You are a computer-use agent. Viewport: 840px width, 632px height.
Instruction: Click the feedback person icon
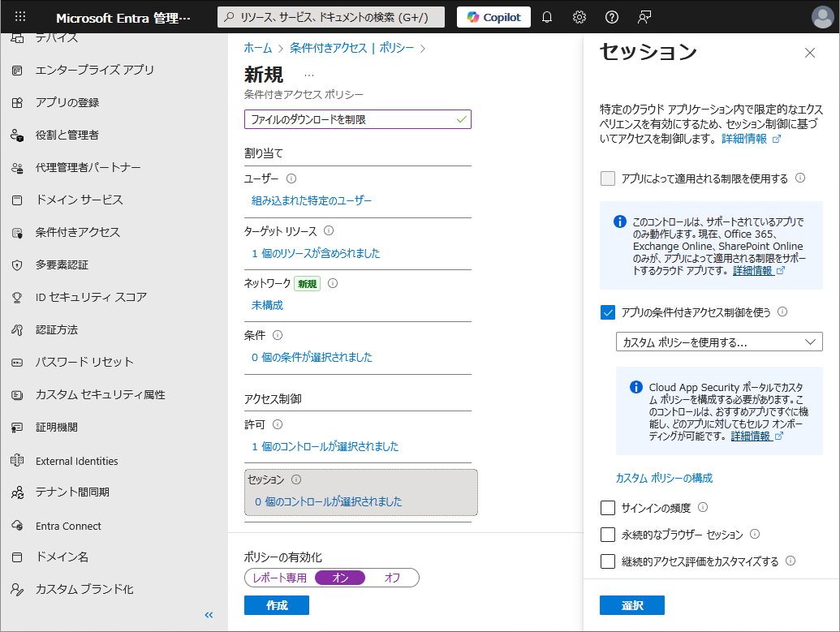(x=644, y=17)
